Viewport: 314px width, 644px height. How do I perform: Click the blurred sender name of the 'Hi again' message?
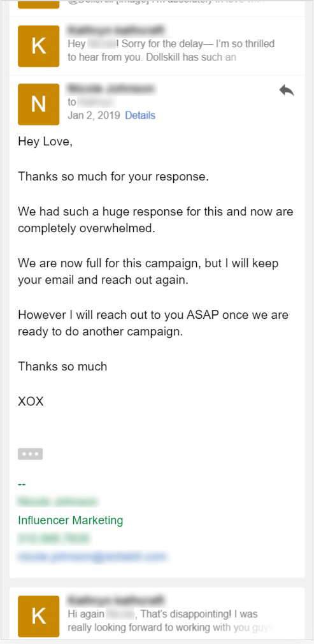coord(117,600)
